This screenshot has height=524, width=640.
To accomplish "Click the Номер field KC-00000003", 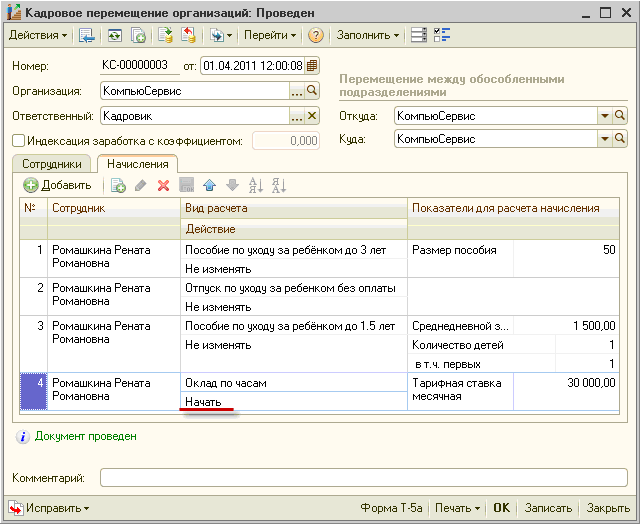I will tap(140, 66).
